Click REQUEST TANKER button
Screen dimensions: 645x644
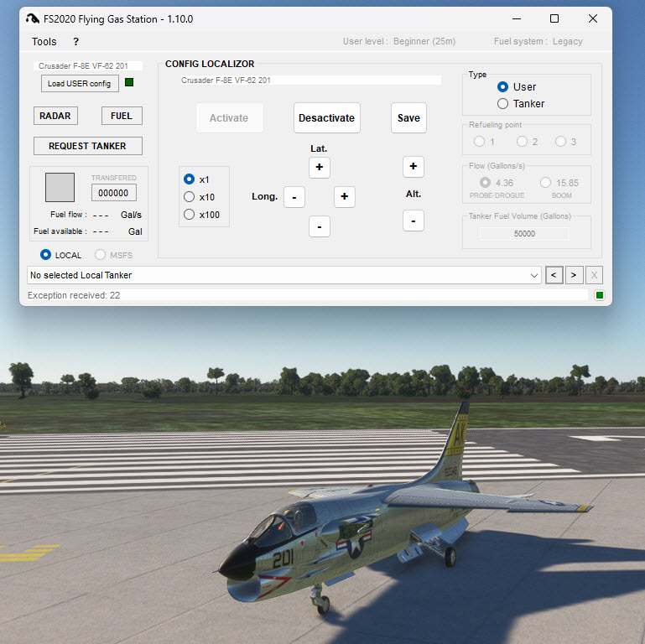click(x=87, y=146)
